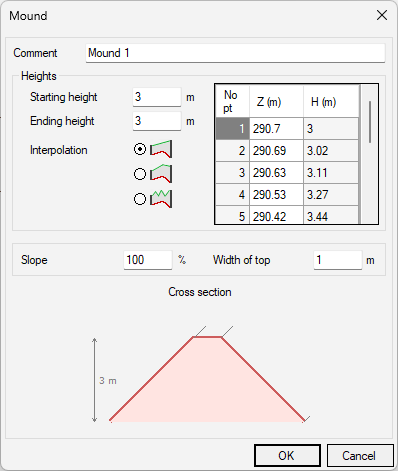The width and height of the screenshot is (398, 471).
Task: Click the H value cell 3.27
Action: coord(331,195)
